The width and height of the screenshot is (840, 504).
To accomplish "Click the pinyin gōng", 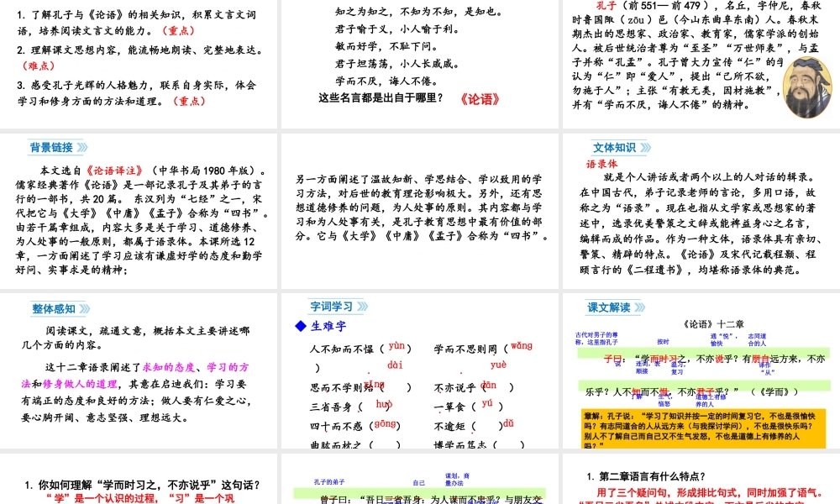I will [386, 423].
